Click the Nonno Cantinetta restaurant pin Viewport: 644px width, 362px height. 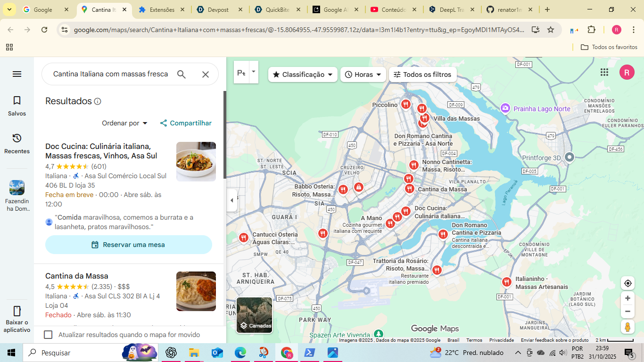click(x=413, y=165)
